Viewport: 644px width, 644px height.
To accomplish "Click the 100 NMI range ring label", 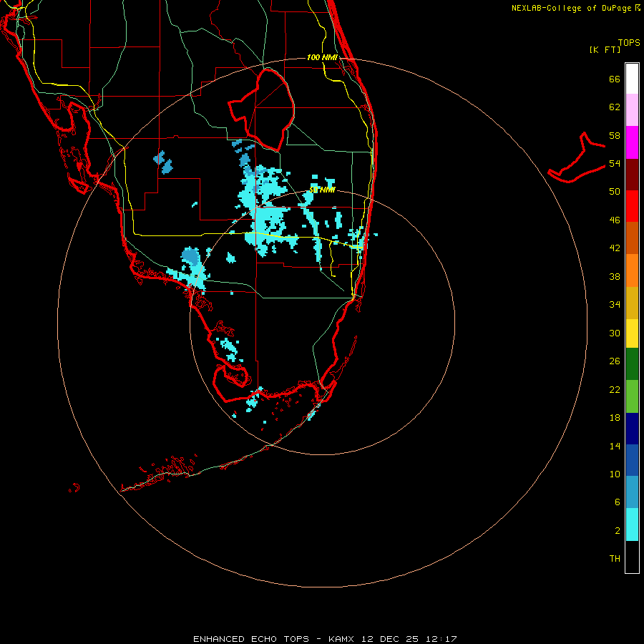I will [x=322, y=57].
